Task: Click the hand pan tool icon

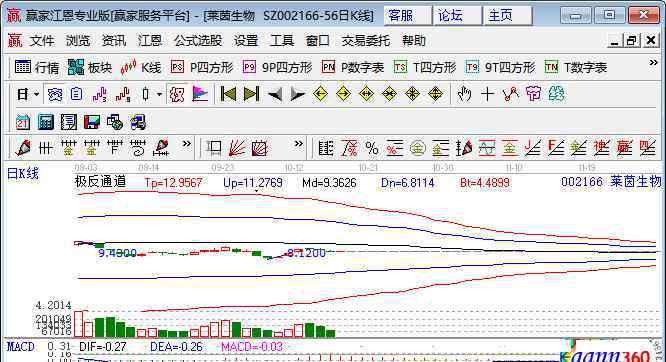Action: [x=464, y=94]
